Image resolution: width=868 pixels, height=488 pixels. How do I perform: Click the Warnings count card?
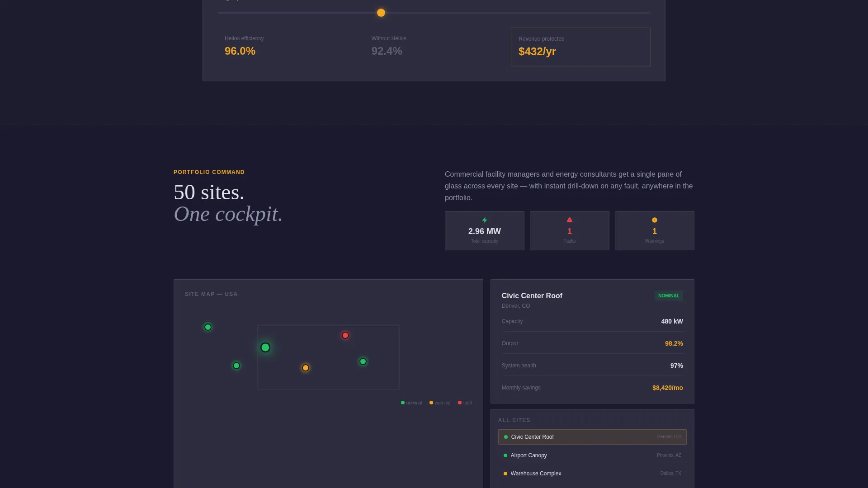[655, 230]
